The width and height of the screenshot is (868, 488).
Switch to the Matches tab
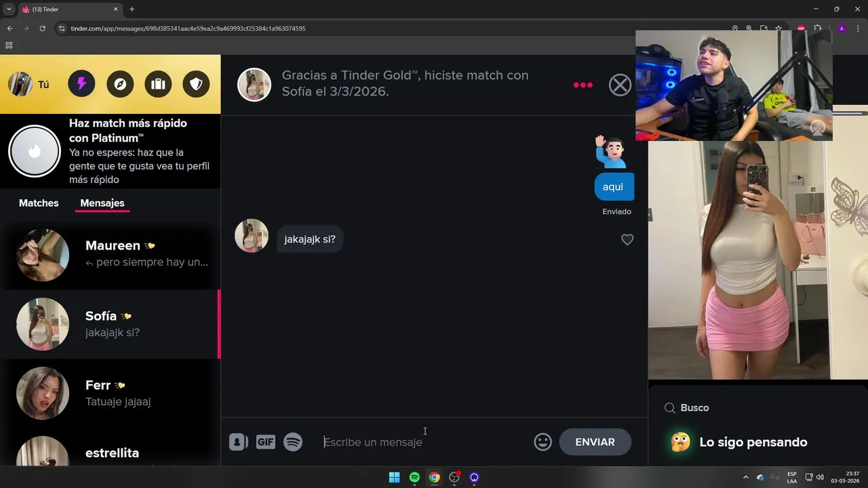(x=39, y=203)
